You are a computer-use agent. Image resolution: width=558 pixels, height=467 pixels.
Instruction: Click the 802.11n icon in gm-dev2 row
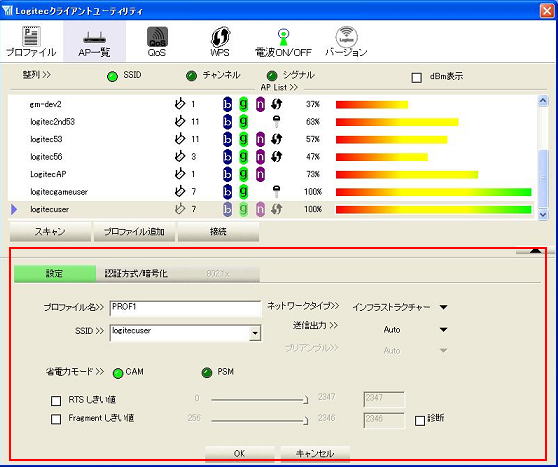(x=260, y=104)
